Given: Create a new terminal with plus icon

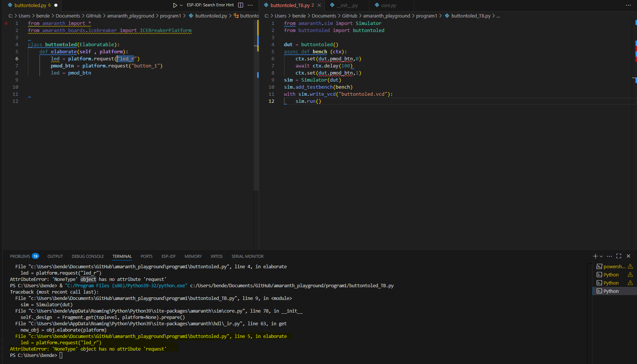Looking at the screenshot, I should click(x=595, y=256).
